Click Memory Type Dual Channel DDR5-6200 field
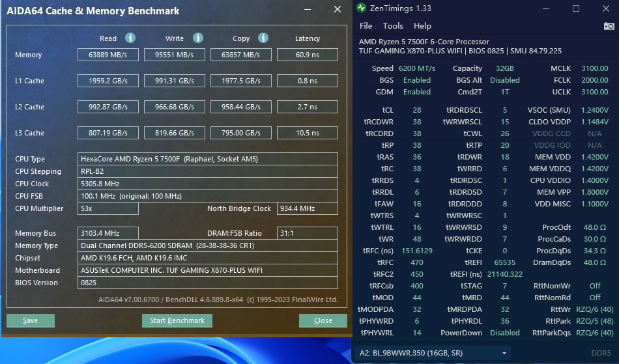The height and width of the screenshot is (364, 619). pyautogui.click(x=208, y=245)
